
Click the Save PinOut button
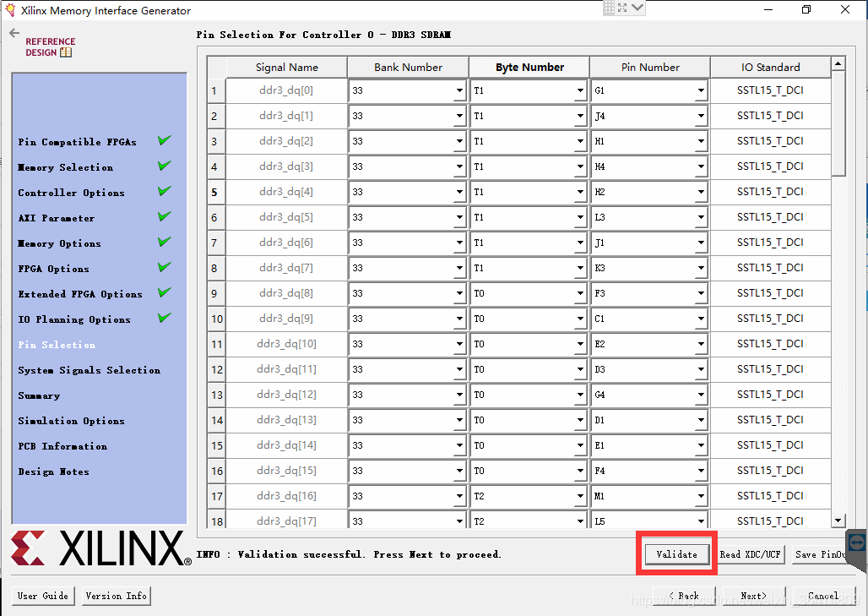point(821,554)
